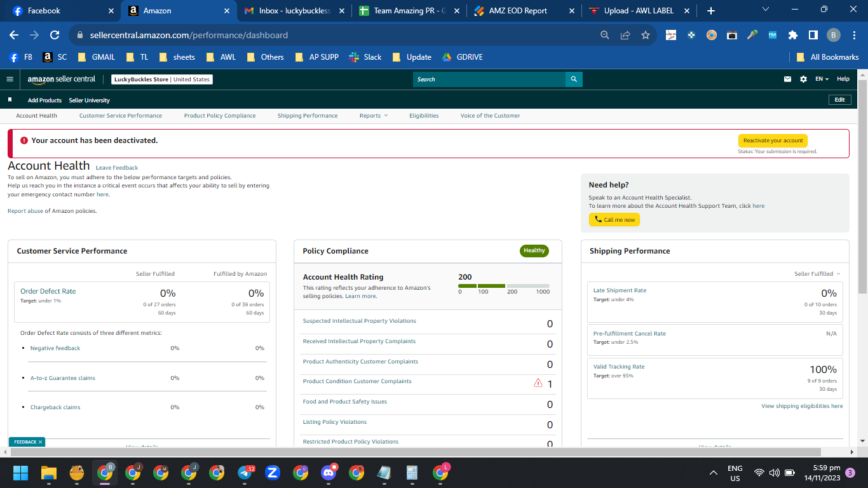Open the Slack bookmark
Viewport: 868px width, 488px height.
365,57
